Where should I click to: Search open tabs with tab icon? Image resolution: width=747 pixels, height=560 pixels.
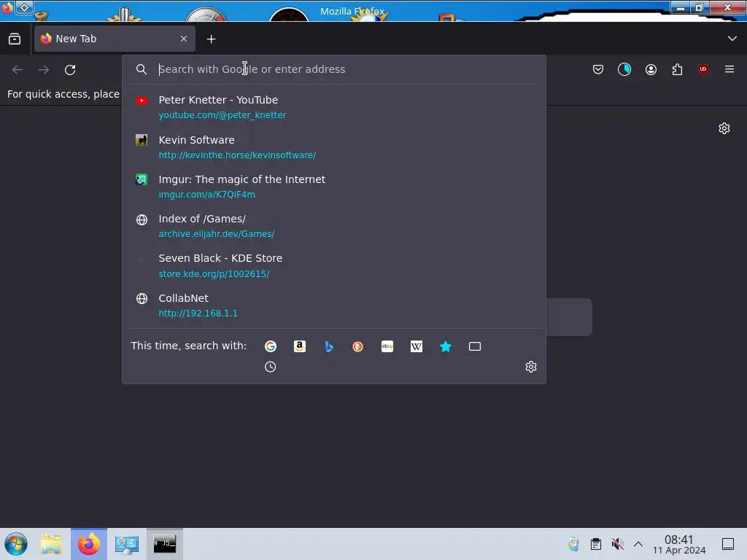click(475, 346)
